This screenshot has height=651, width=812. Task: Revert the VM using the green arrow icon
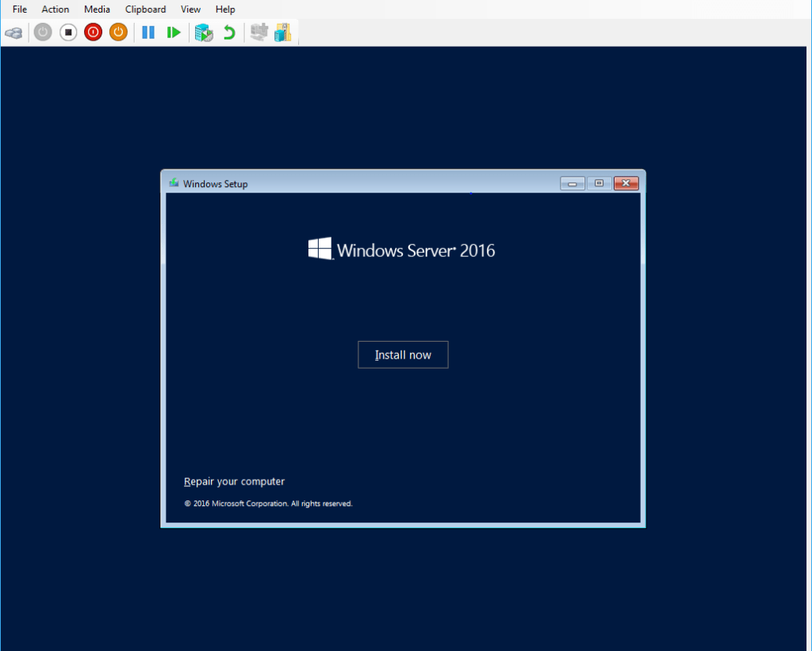tap(229, 33)
